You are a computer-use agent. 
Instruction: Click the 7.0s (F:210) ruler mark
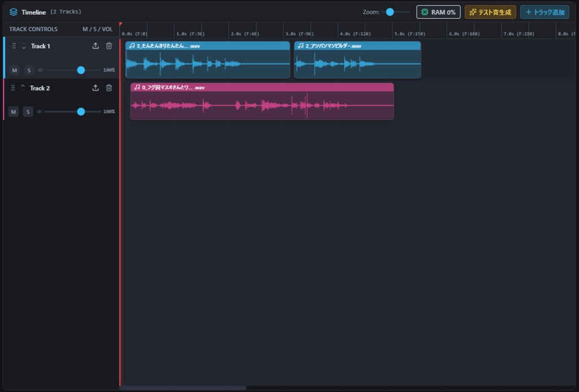tap(519, 33)
